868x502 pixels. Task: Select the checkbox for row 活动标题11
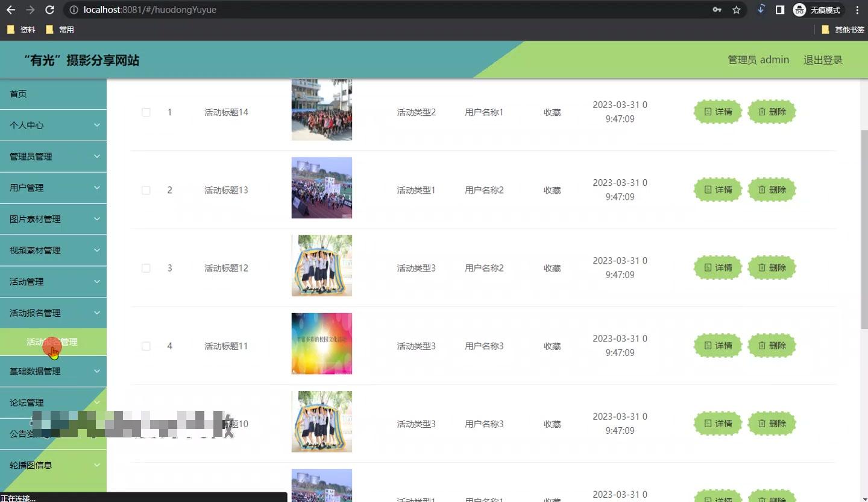[x=146, y=346]
